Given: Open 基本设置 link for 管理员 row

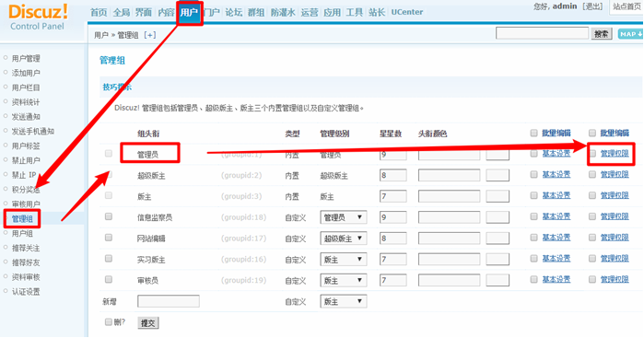Looking at the screenshot, I should pos(556,154).
